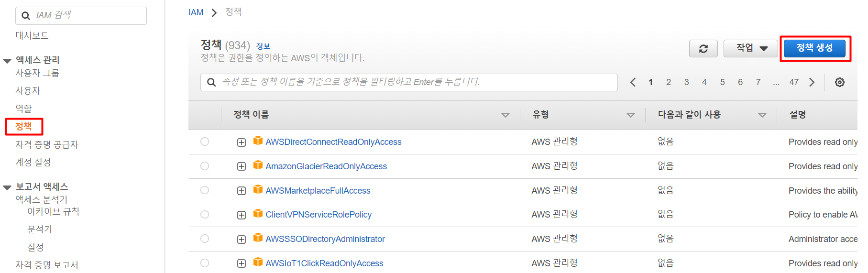Focus the IAM 검색 search field
Image resolution: width=868 pixels, height=273 pixels.
[x=81, y=16]
